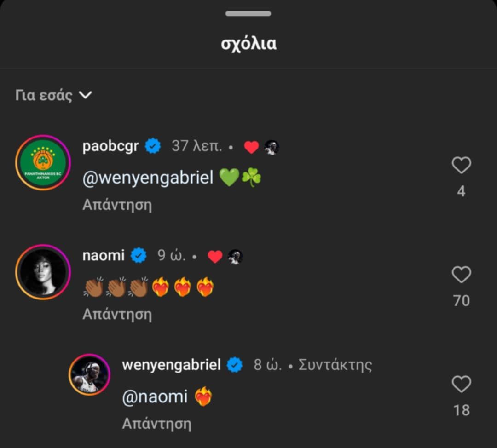Tap wenyengabriel's blue verified badge
This screenshot has width=497, height=448.
(235, 365)
